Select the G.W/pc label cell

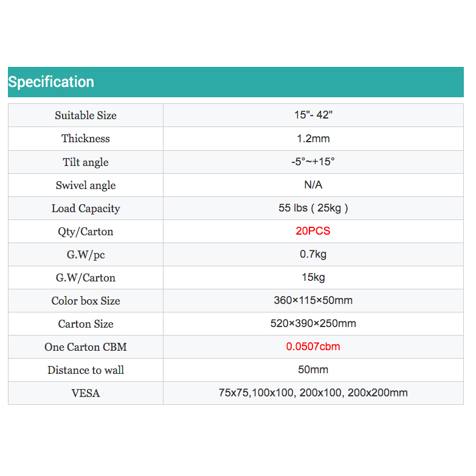(86, 255)
